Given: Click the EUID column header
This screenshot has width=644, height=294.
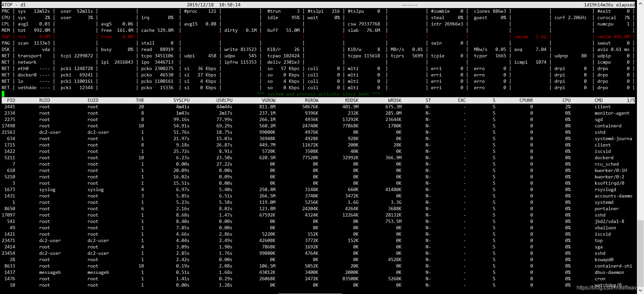Looking at the screenshot, I should point(93,100).
